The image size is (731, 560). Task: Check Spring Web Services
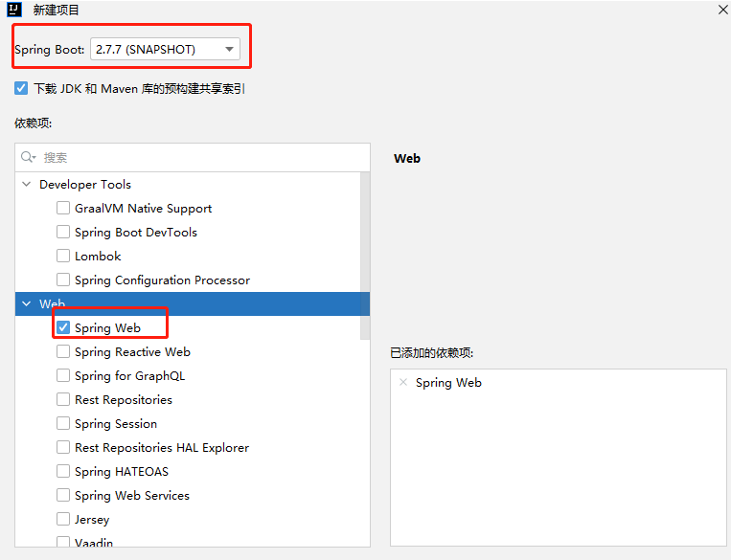click(63, 495)
